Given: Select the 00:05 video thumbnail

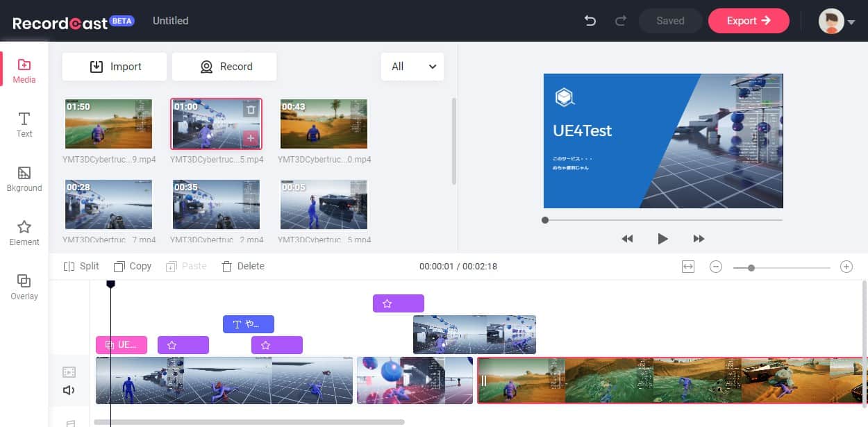Looking at the screenshot, I should point(324,204).
